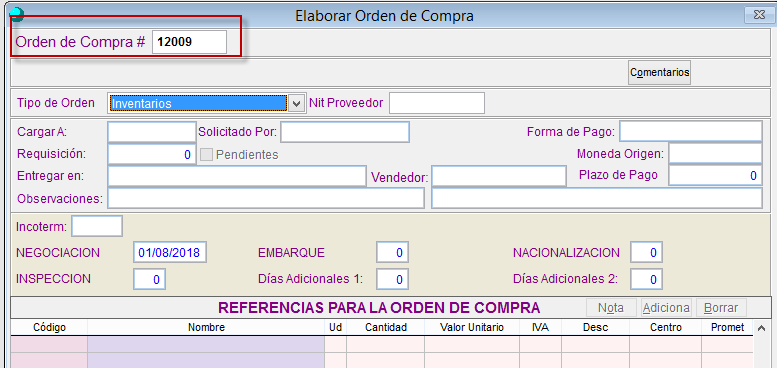The height and width of the screenshot is (368, 777).
Task: Click the Plazo de Pago field
Action: pos(715,175)
